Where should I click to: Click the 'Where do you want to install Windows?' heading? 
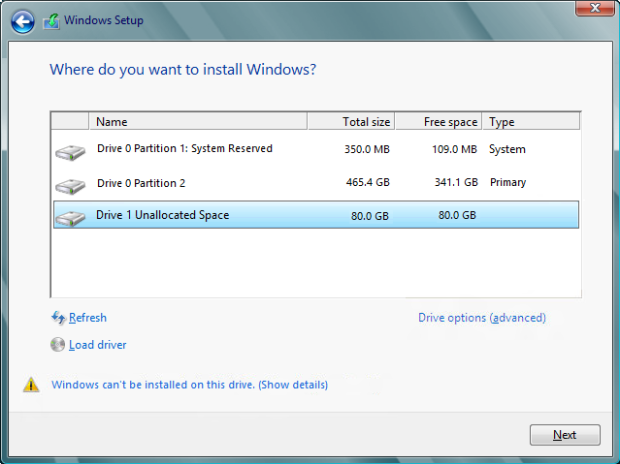coord(183,70)
